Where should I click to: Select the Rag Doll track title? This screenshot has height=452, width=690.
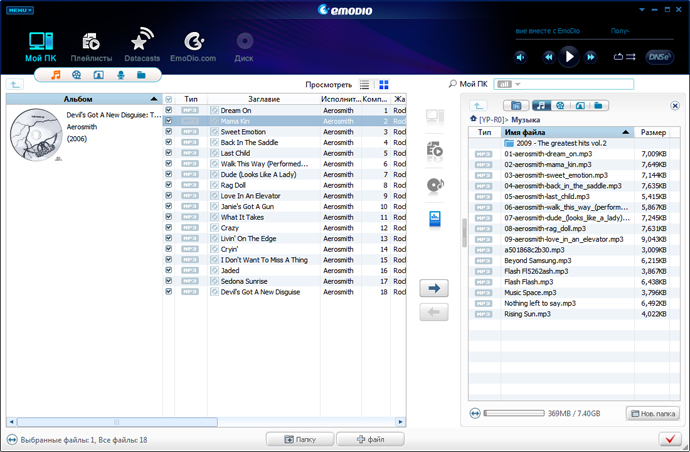(x=233, y=185)
